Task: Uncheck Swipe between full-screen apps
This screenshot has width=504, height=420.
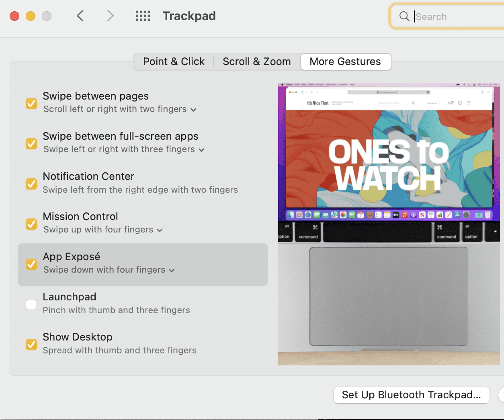Action: click(x=31, y=143)
